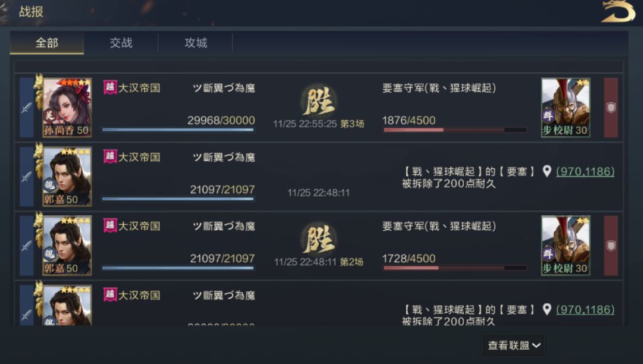
Task: Click the sword icon on third report
Action: pyautogui.click(x=27, y=246)
